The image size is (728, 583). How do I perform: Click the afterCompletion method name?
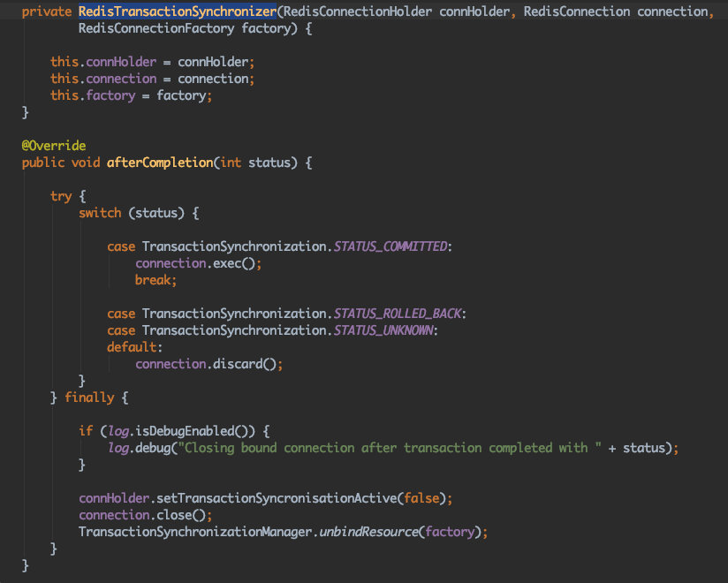[x=160, y=163]
